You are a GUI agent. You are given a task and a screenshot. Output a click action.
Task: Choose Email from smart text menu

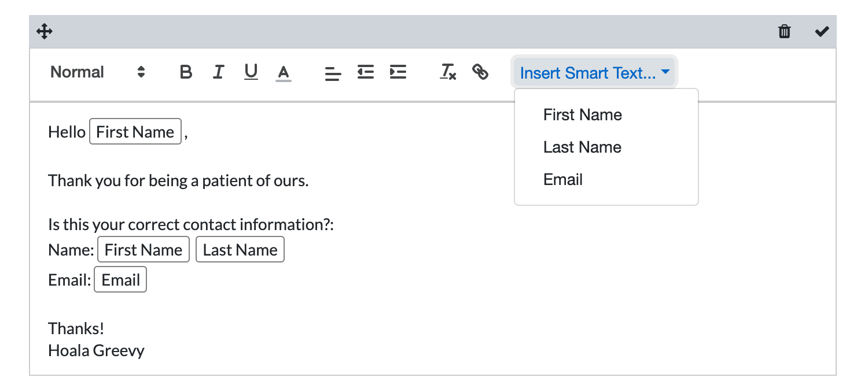562,180
